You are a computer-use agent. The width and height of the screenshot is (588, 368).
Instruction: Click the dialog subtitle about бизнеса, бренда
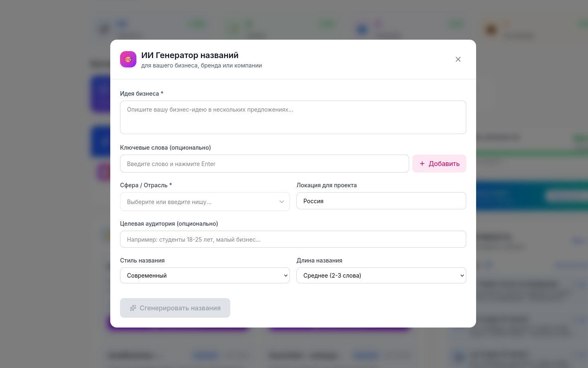point(202,65)
